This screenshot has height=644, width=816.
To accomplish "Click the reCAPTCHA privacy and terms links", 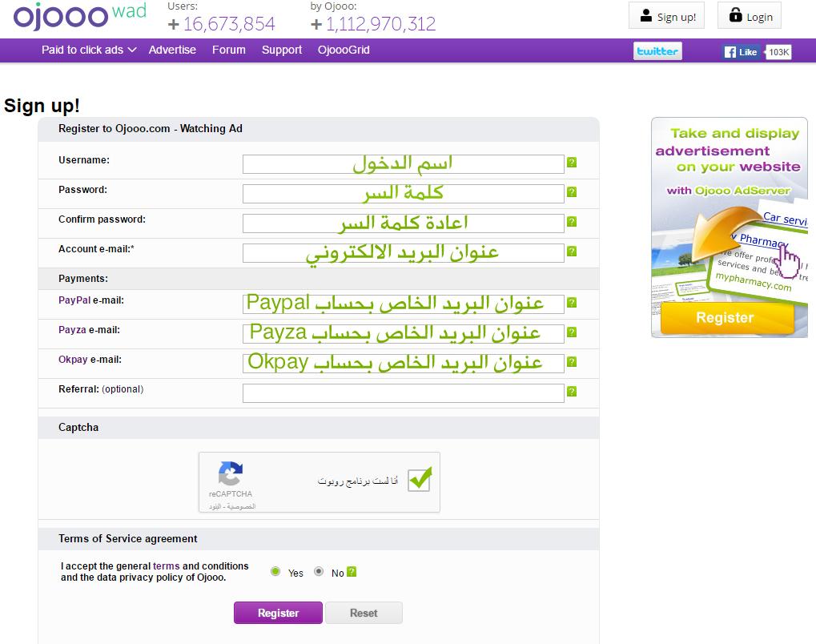I will click(x=232, y=506).
